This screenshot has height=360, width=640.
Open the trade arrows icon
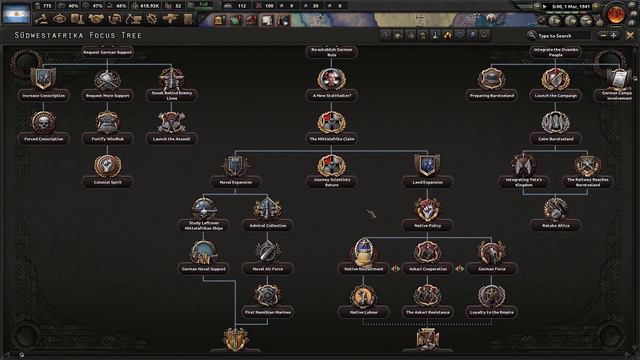(x=115, y=19)
